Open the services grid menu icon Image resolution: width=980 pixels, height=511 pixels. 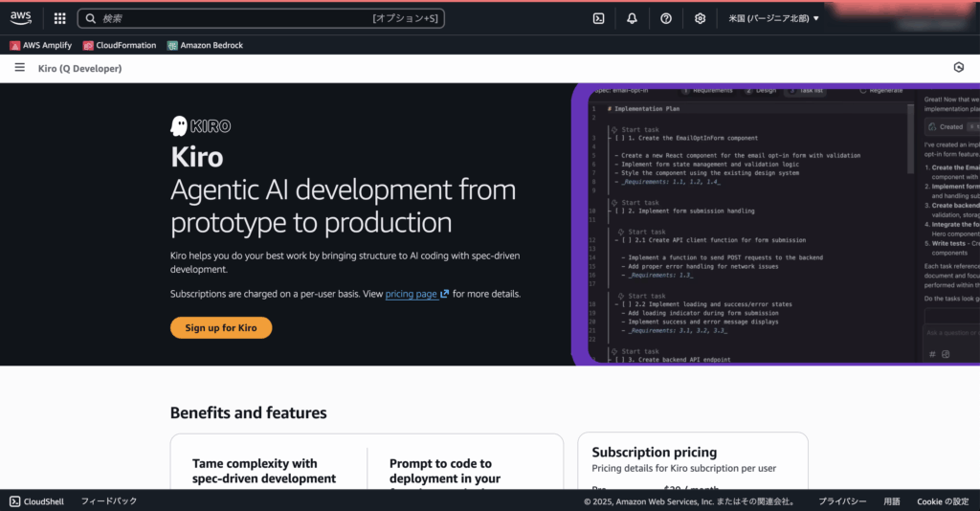click(x=60, y=18)
